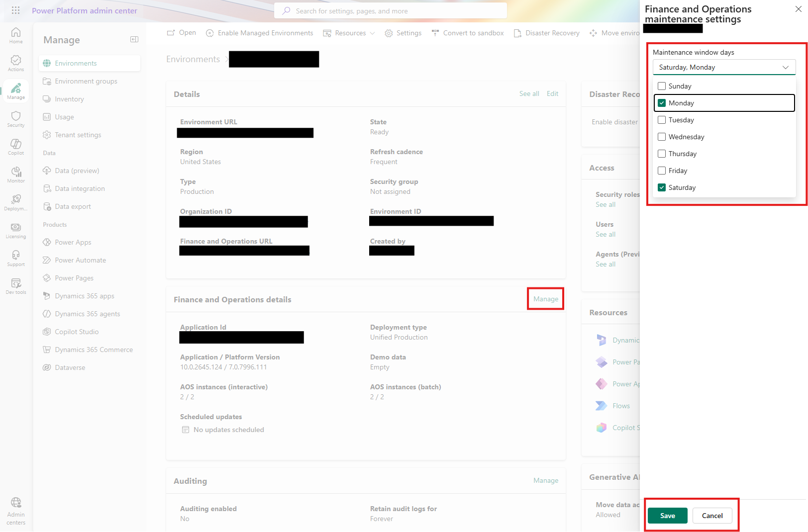
Task: Click the Power Automate icon
Action: pyautogui.click(x=47, y=260)
